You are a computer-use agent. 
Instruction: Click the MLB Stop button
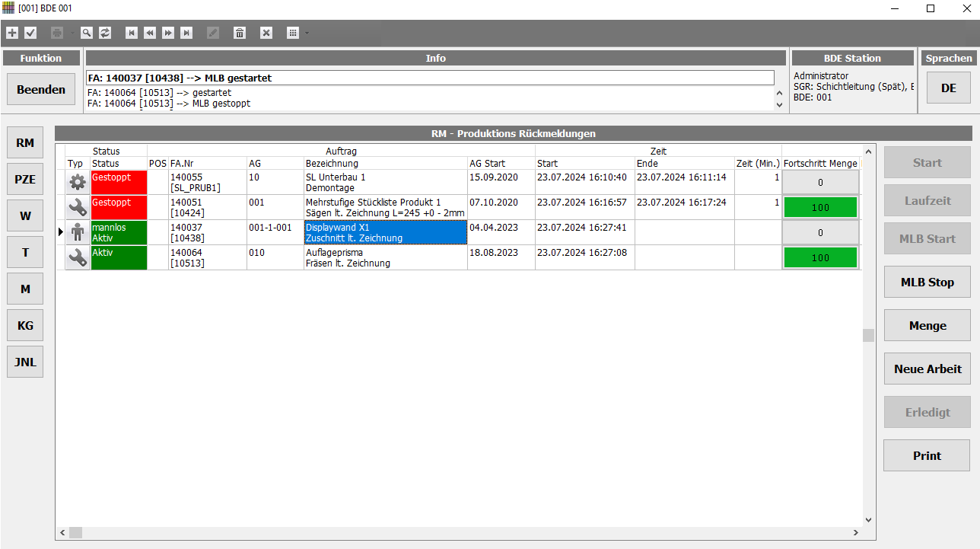click(927, 282)
